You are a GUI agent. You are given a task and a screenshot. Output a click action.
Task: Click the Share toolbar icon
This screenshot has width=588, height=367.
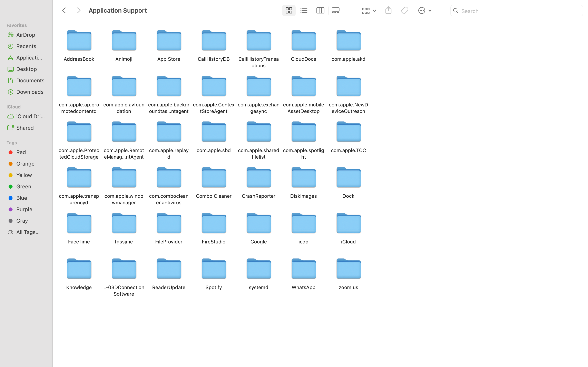coord(388,10)
